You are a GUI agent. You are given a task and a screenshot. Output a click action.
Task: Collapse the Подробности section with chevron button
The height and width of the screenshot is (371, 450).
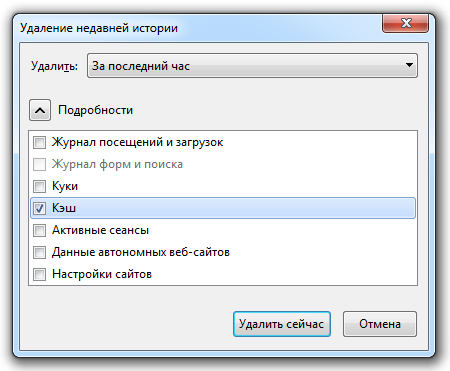pos(40,110)
